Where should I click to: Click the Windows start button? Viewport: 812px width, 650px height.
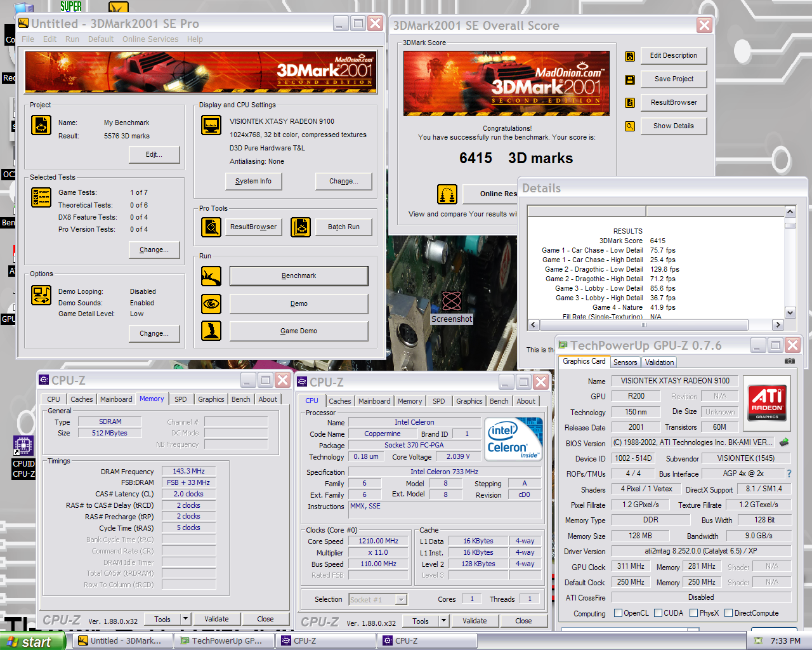click(31, 641)
